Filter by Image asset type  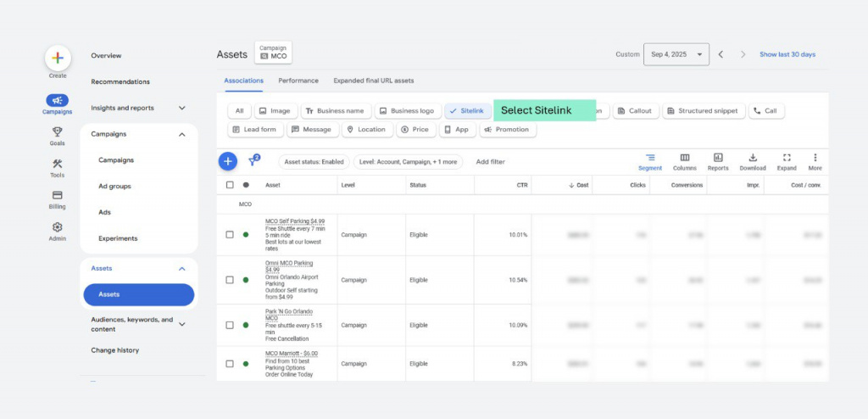[x=275, y=111]
